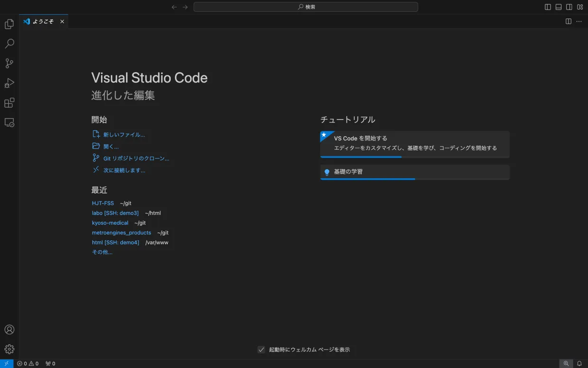This screenshot has width=588, height=368.
Task: Split the editor to the right
Action: 568,21
